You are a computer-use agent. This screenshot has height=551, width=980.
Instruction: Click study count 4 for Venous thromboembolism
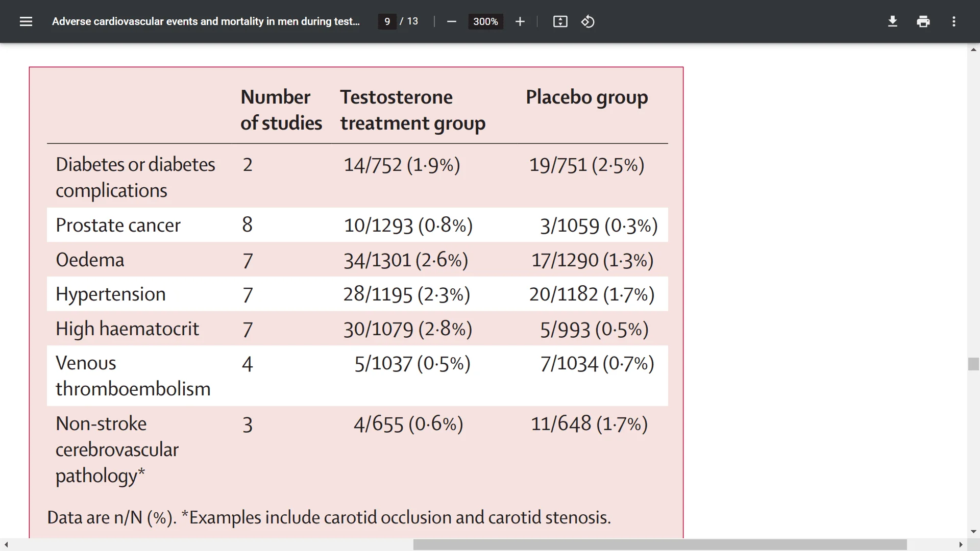click(x=247, y=364)
